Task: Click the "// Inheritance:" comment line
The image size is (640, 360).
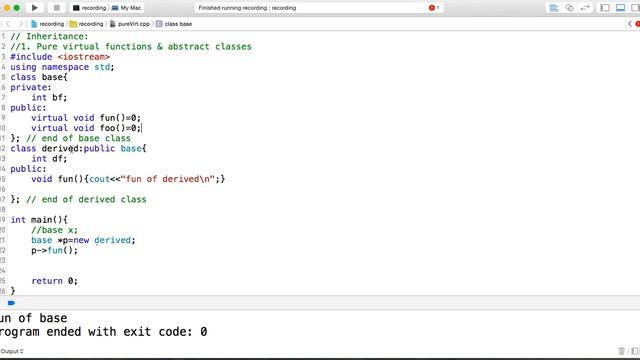Action: click(x=49, y=36)
